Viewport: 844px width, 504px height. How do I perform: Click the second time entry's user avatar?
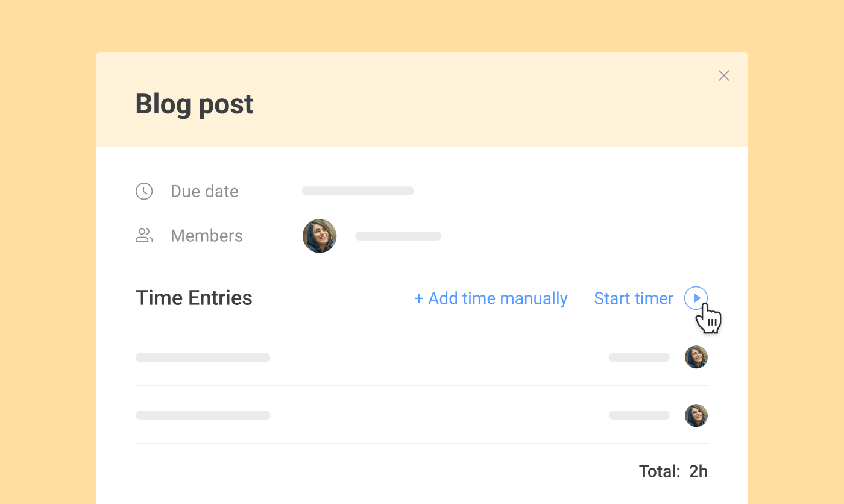coord(696,415)
